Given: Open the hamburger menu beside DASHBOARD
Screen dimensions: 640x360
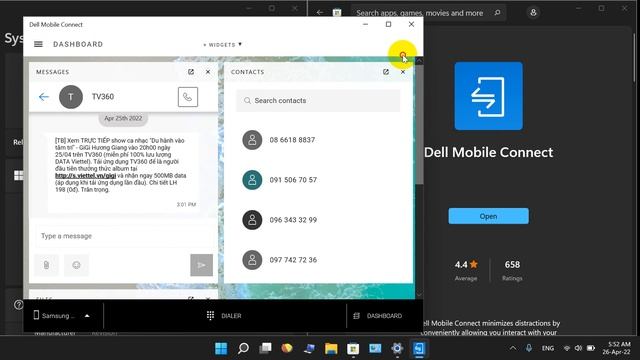Looking at the screenshot, I should (38, 44).
